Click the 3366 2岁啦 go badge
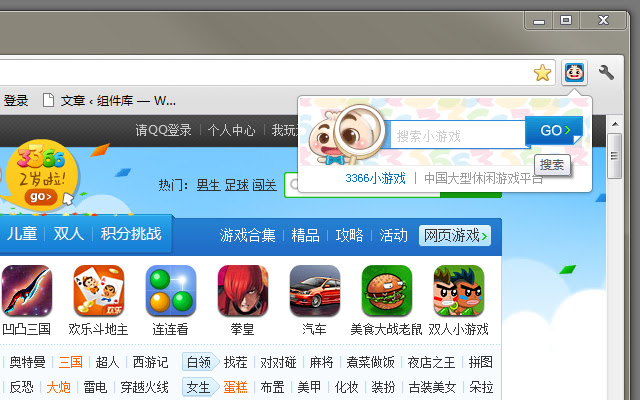Viewport: 640px width, 400px height. pos(41,176)
